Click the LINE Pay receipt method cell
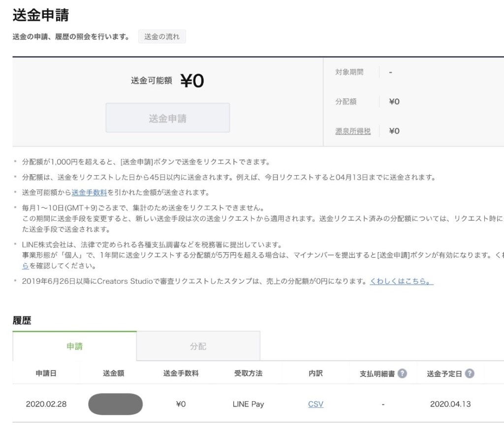 tap(248, 404)
